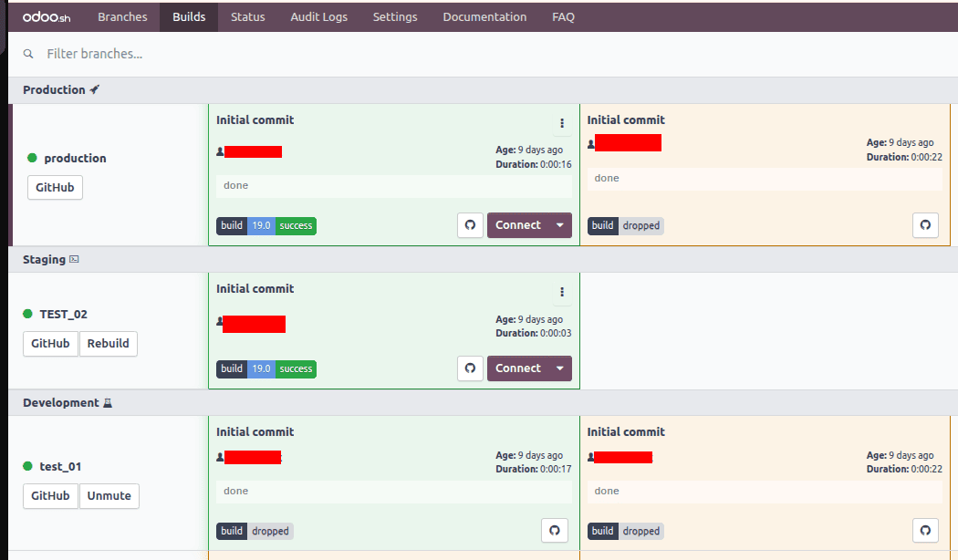Open GitHub commit icon on TEST_02 build
This screenshot has width=958, height=560.
(471, 368)
